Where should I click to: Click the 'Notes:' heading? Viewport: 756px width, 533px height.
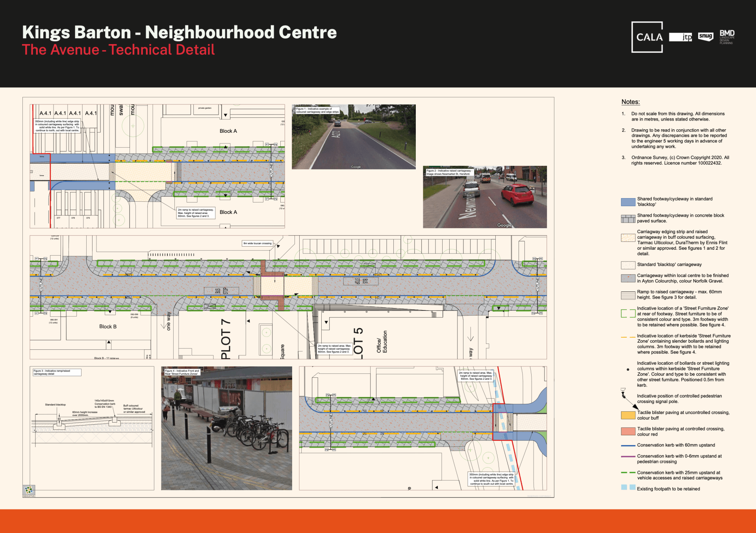(630, 102)
